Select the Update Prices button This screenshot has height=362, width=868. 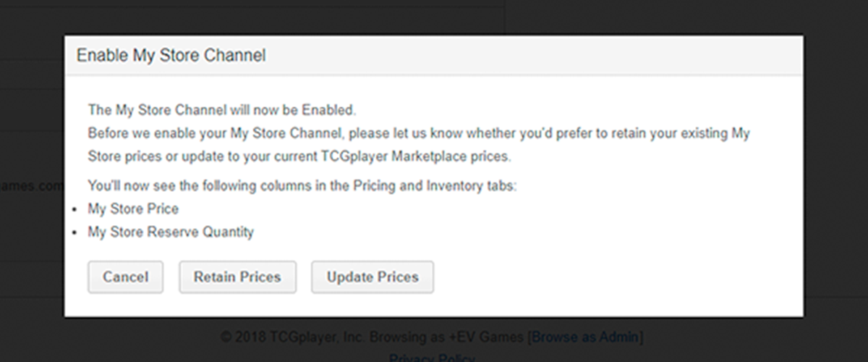point(373,277)
